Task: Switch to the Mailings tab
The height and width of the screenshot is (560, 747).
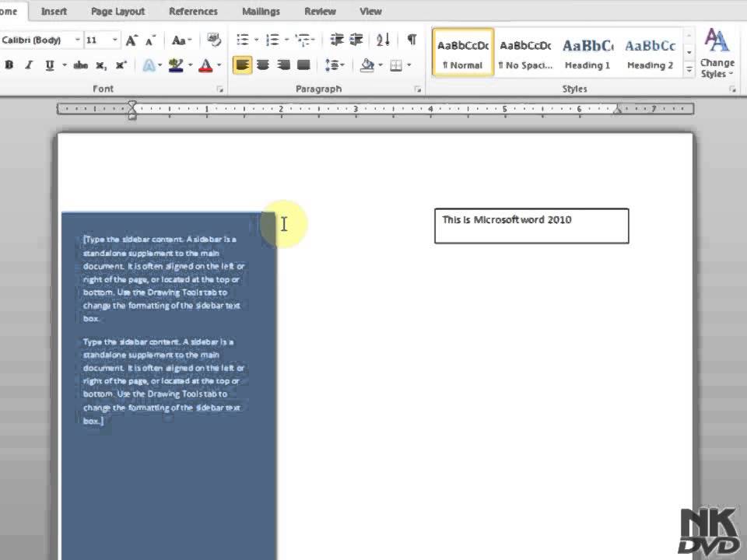Action: 261,11
